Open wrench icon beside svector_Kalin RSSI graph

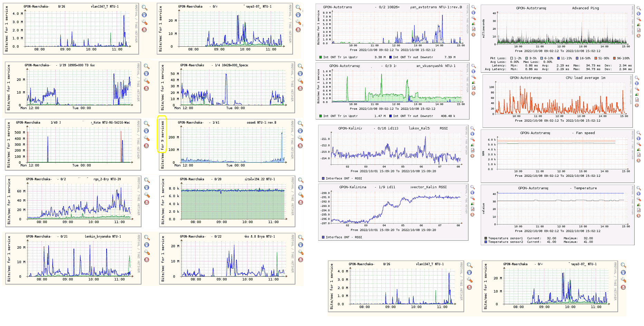(473, 198)
